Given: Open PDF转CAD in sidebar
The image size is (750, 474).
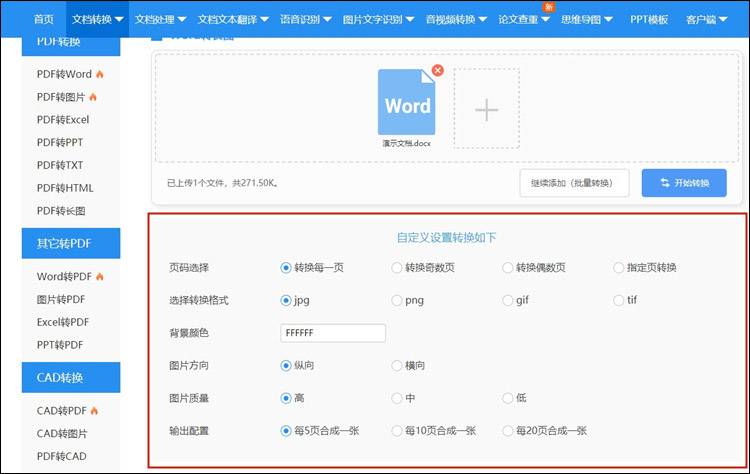Looking at the screenshot, I should tap(62, 456).
